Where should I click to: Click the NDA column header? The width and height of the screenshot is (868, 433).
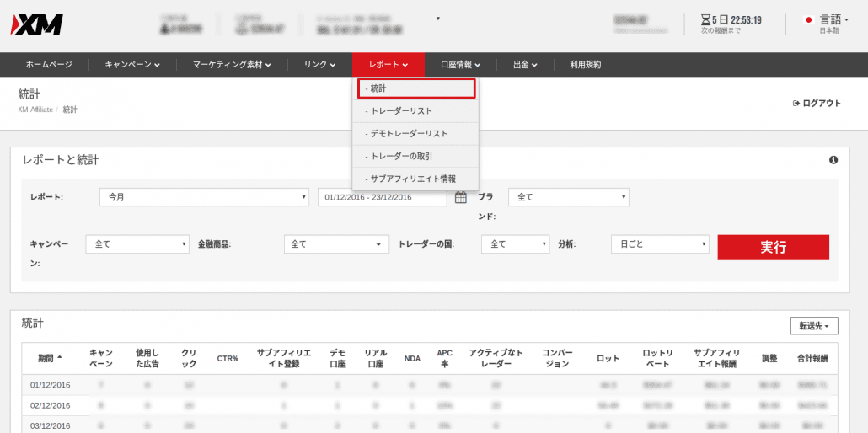click(x=412, y=359)
